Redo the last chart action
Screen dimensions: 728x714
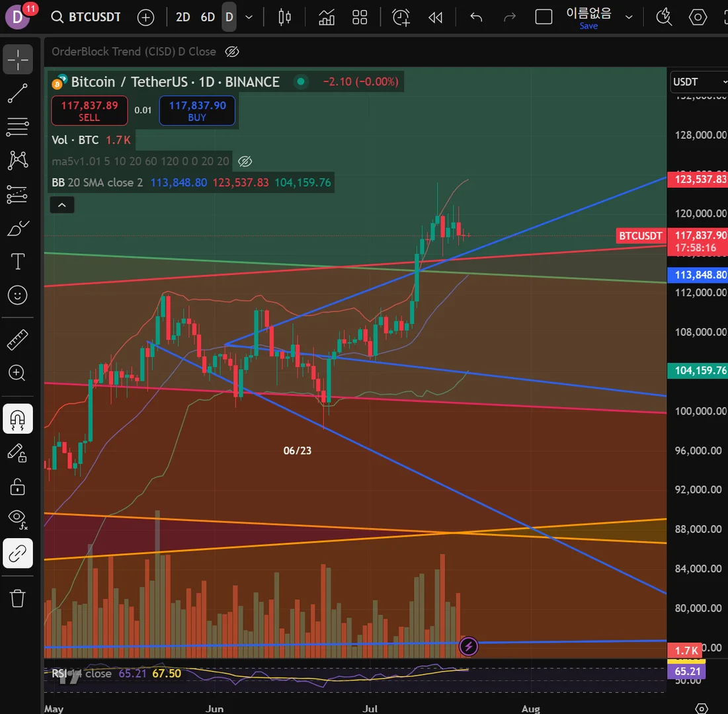tap(510, 18)
